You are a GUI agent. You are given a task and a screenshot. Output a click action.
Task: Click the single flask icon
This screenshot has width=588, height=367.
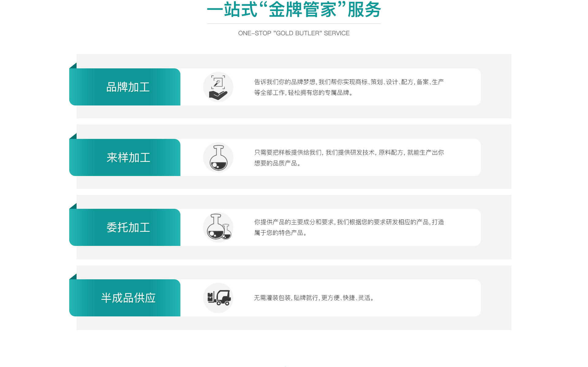pos(218,158)
